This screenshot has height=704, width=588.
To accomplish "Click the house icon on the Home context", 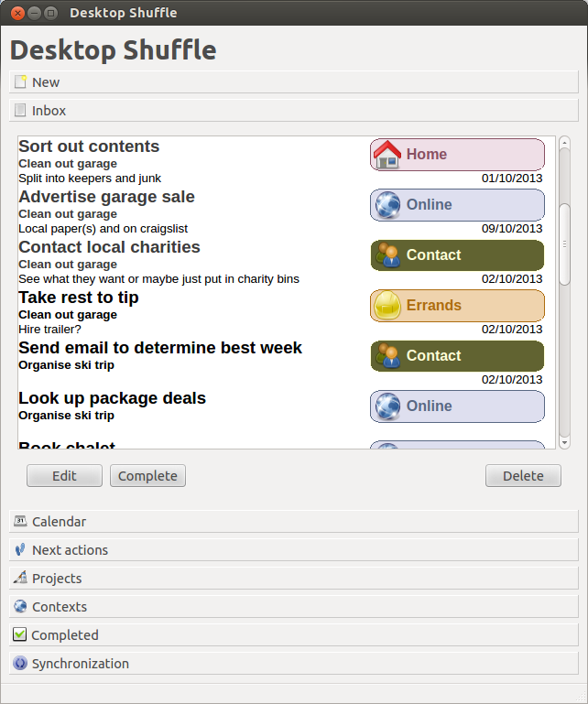I will tap(387, 155).
